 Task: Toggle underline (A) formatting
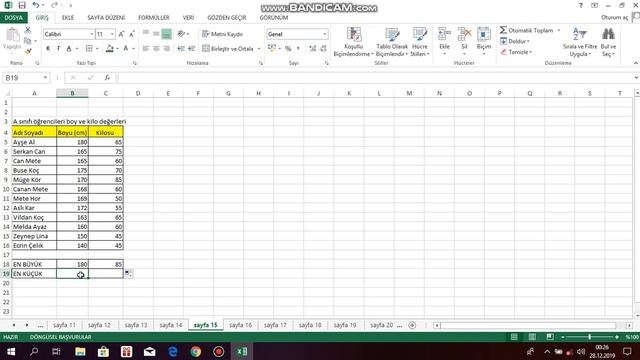click(69, 49)
